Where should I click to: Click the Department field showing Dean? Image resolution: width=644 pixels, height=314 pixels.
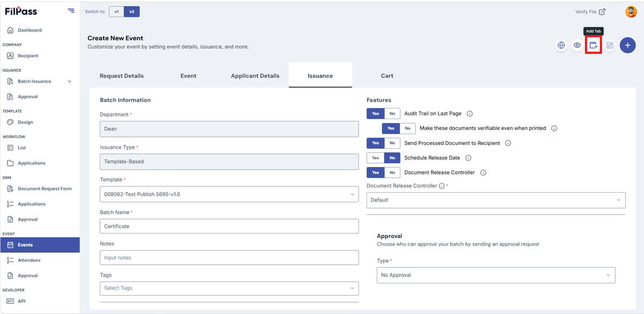pyautogui.click(x=229, y=129)
